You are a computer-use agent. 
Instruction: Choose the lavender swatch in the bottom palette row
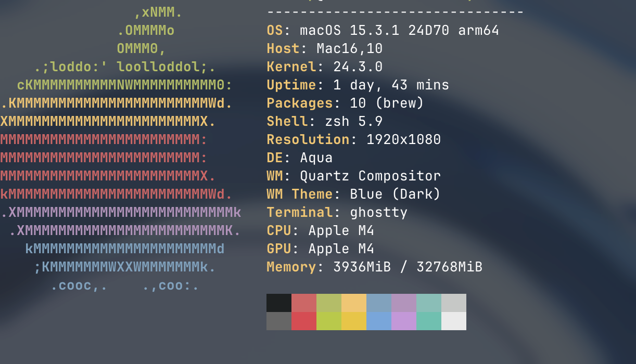[404, 321]
